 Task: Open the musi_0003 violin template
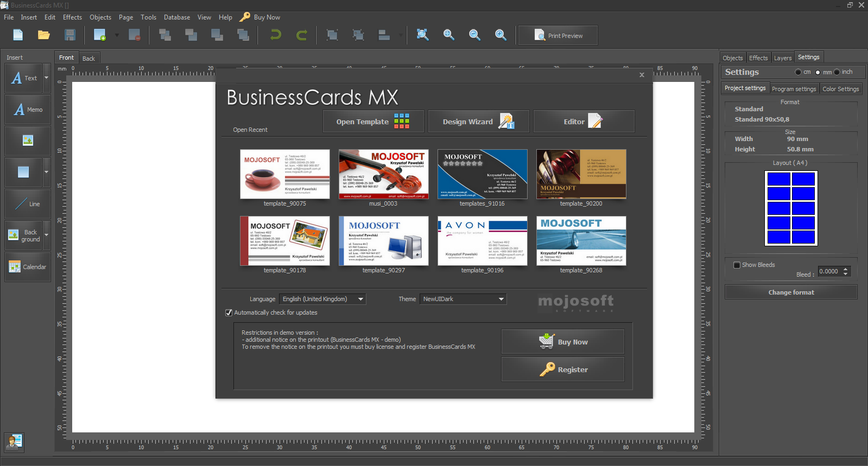(x=384, y=174)
